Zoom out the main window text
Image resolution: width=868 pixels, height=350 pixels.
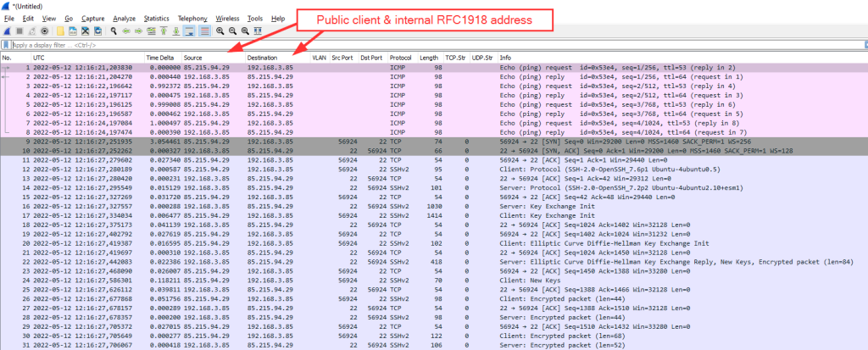(232, 31)
